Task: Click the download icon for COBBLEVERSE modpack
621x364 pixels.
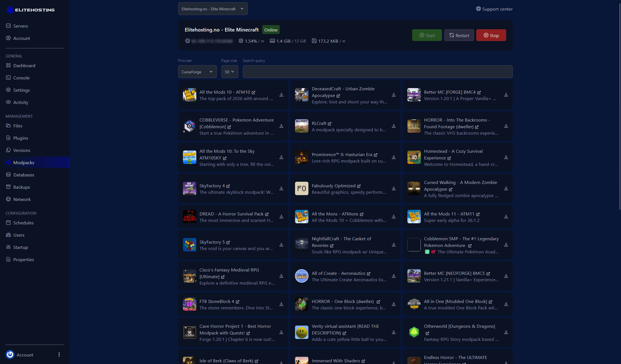Action: [x=281, y=126]
